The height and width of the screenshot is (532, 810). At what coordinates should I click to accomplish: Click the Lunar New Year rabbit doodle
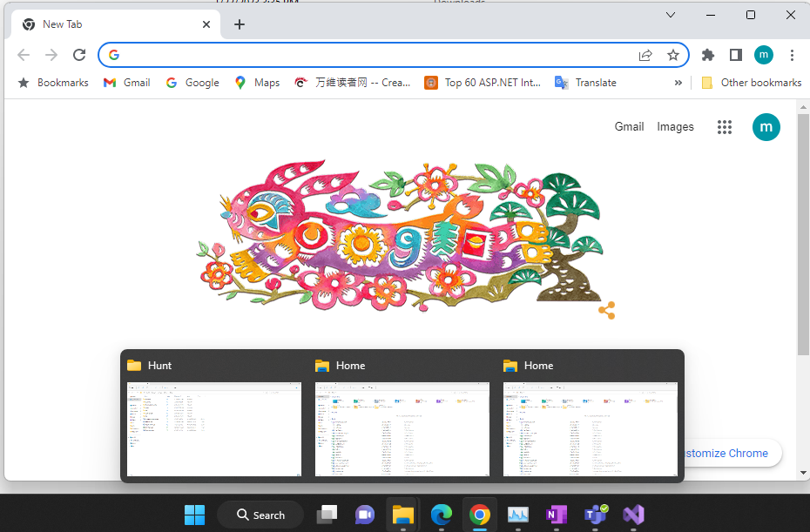click(x=401, y=238)
